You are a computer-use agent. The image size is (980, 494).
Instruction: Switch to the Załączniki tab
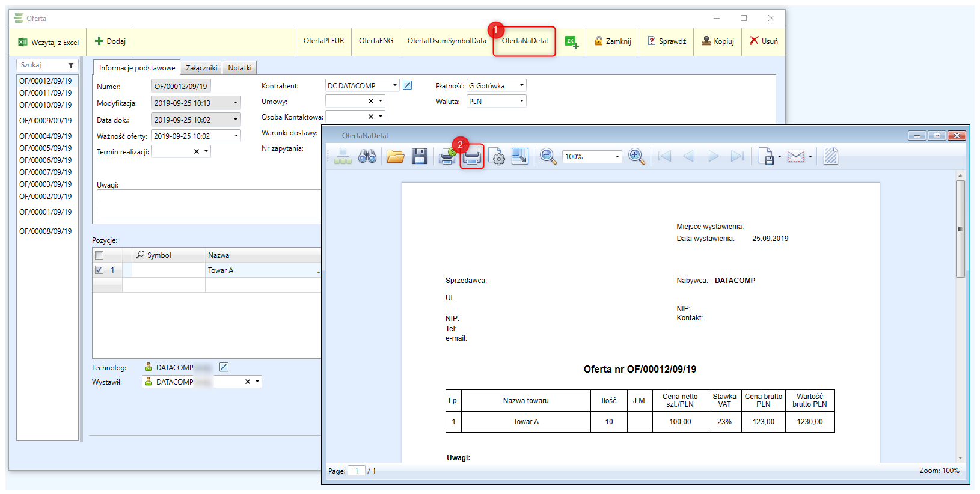(201, 68)
